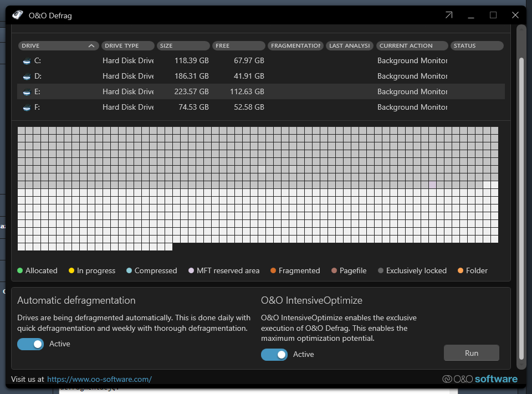Sort by the SIZE column header
This screenshot has height=394, width=532.
tap(183, 45)
